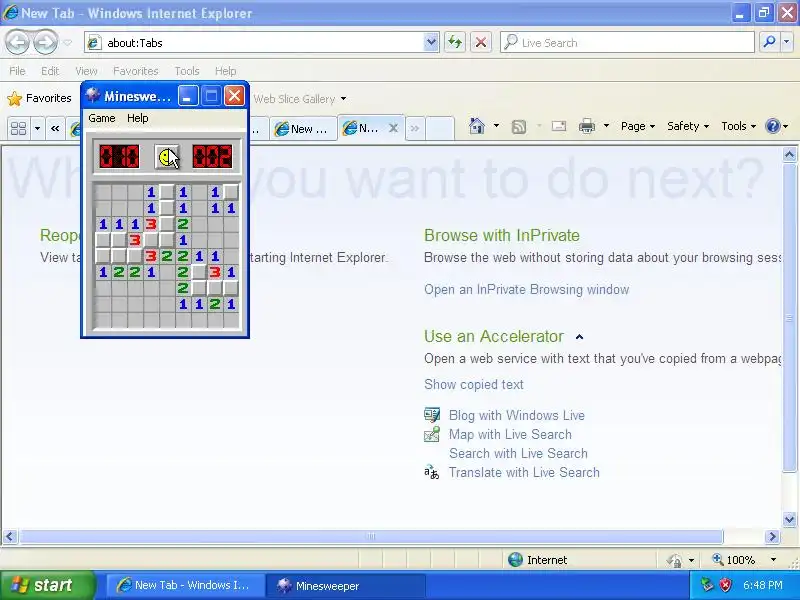Screen dimensions: 800x600
Task: Open the zoom level dropdown arrow
Action: pyautogui.click(x=773, y=560)
